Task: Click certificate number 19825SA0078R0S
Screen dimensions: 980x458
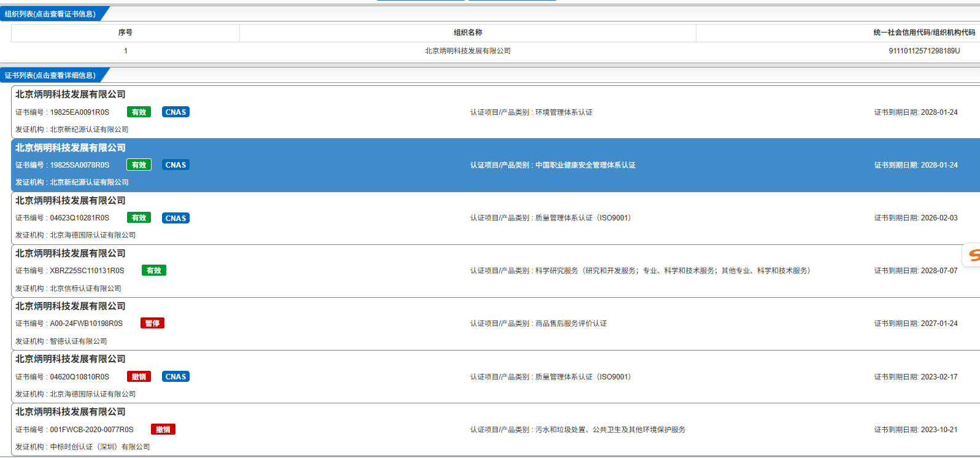Action: (x=80, y=165)
